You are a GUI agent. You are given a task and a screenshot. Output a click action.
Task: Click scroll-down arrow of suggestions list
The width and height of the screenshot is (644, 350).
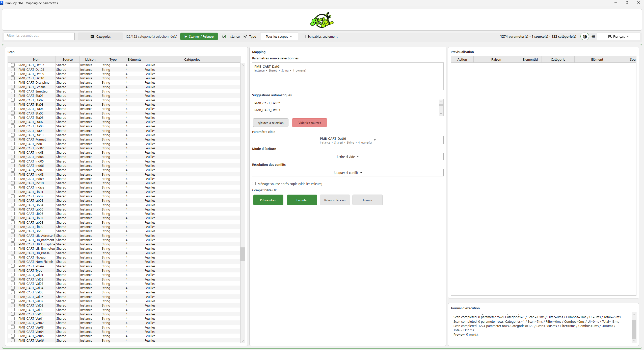pos(441,114)
